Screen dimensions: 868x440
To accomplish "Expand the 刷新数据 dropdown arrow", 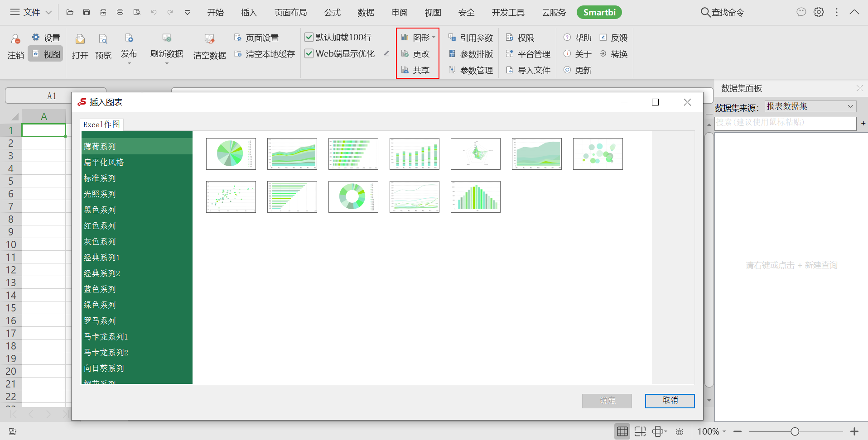I will (x=167, y=63).
